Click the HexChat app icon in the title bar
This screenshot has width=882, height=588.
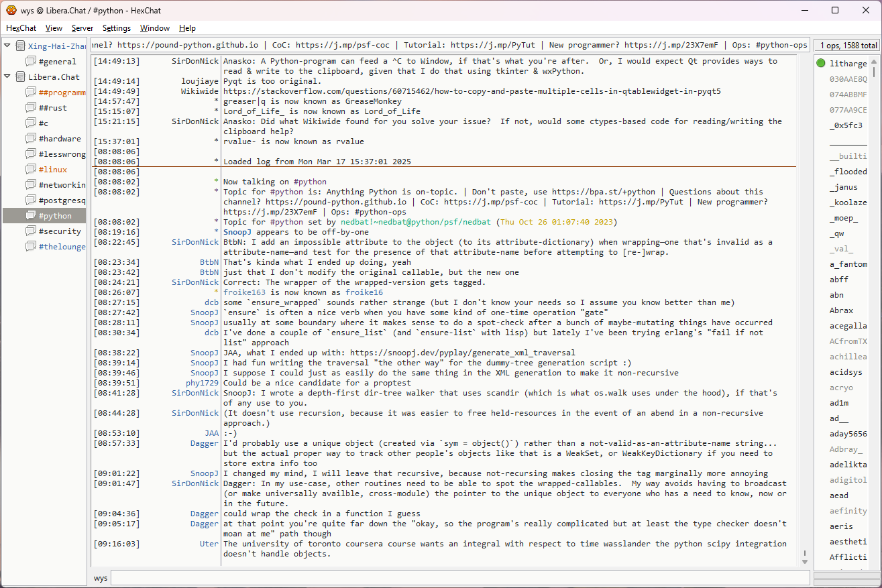point(11,11)
